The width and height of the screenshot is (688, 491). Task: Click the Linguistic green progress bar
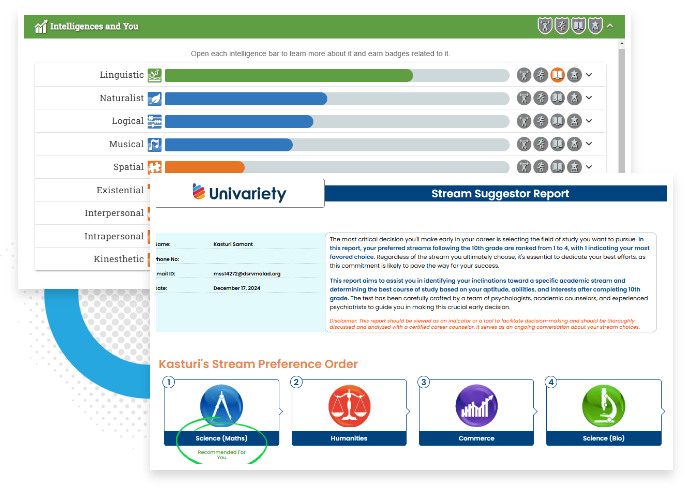(x=288, y=75)
